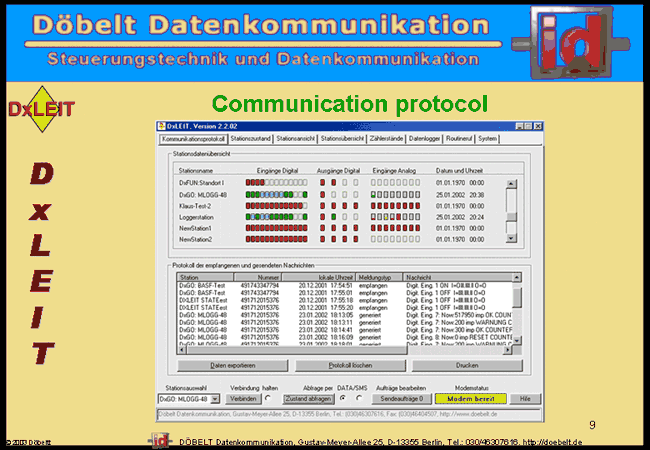The image size is (650, 450).
Task: Click the lokale Uhrzeit column header
Action: [x=319, y=277]
